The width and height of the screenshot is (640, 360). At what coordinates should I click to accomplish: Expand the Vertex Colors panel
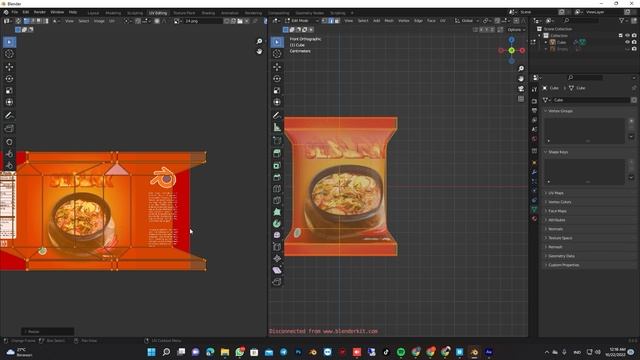coord(559,202)
